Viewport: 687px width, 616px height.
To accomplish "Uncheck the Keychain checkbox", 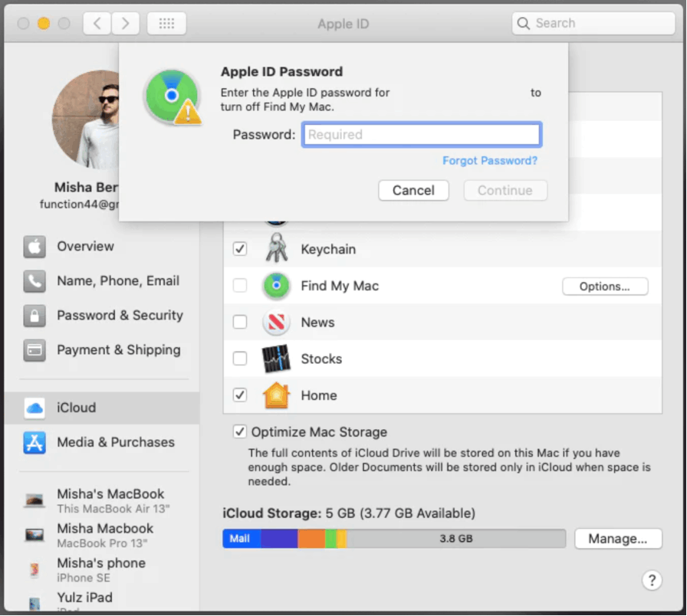I will [240, 249].
